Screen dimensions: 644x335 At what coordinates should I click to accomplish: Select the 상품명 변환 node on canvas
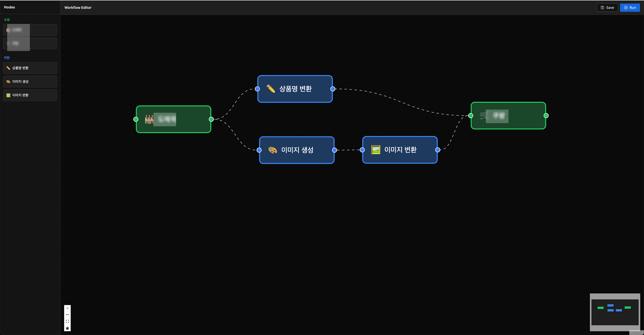pos(295,89)
